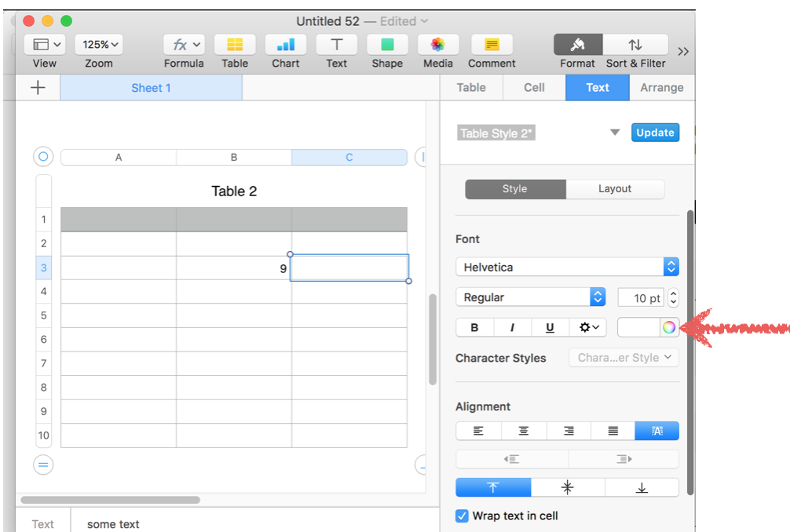Increase text indent

[x=624, y=459]
